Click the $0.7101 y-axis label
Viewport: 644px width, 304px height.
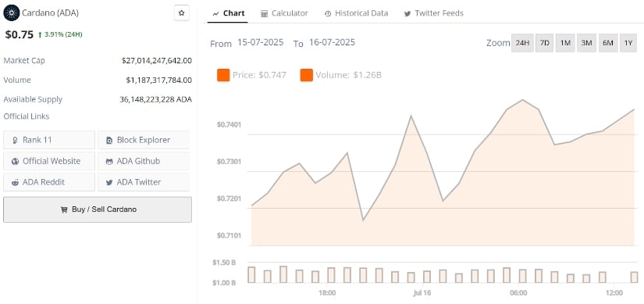(229, 236)
